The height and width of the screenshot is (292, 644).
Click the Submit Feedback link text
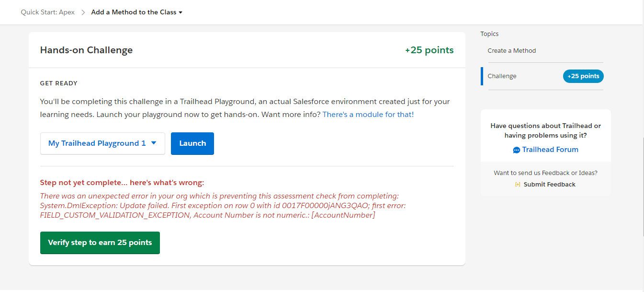click(549, 185)
